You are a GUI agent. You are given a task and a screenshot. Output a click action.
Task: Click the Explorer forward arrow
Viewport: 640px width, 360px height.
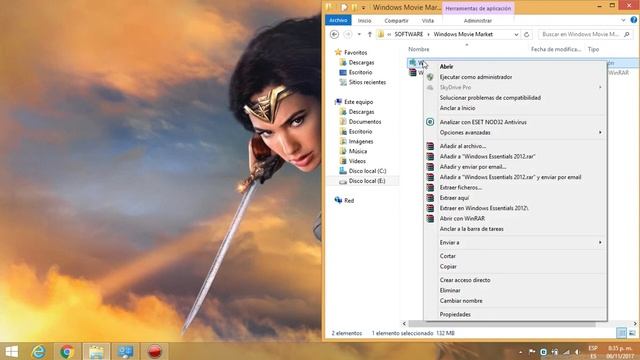pos(348,35)
